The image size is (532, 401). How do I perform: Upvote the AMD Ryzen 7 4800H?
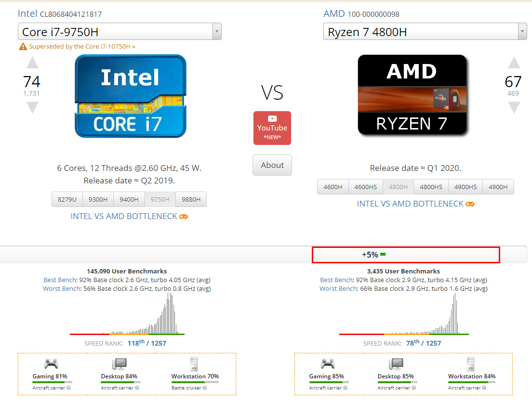(x=514, y=63)
